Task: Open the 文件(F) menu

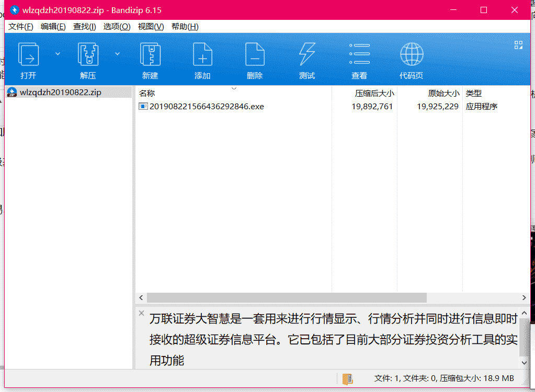Action: 21,27
